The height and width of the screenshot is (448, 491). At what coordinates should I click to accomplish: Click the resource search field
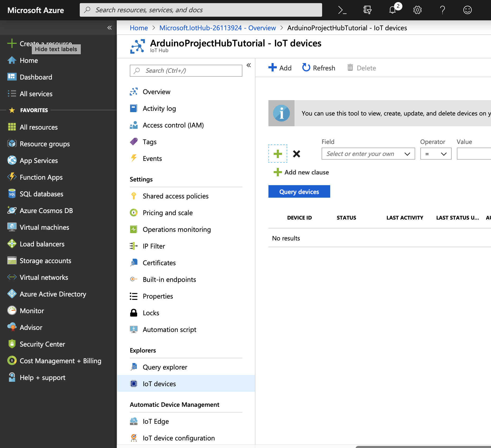tap(201, 10)
